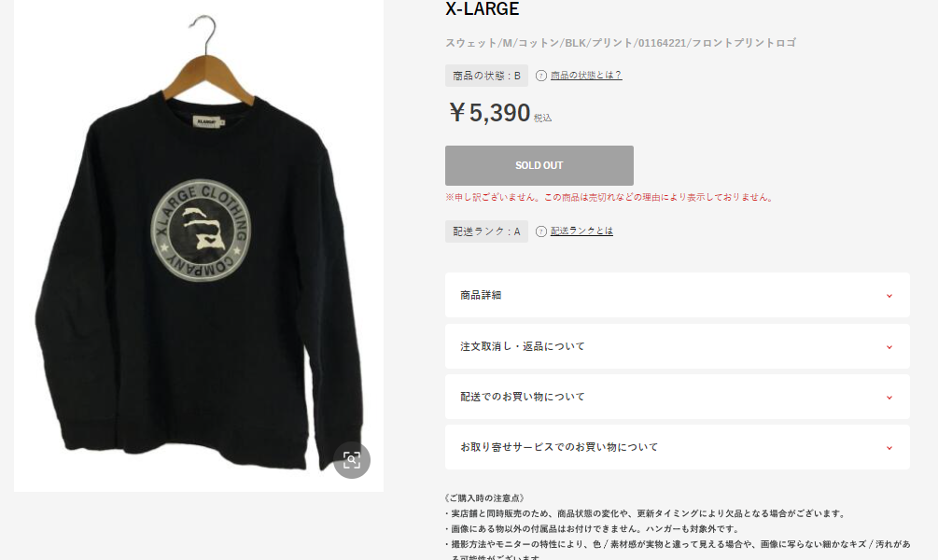The image size is (938, 560).
Task: Click the black sweatshirt product photo
Action: point(199,245)
